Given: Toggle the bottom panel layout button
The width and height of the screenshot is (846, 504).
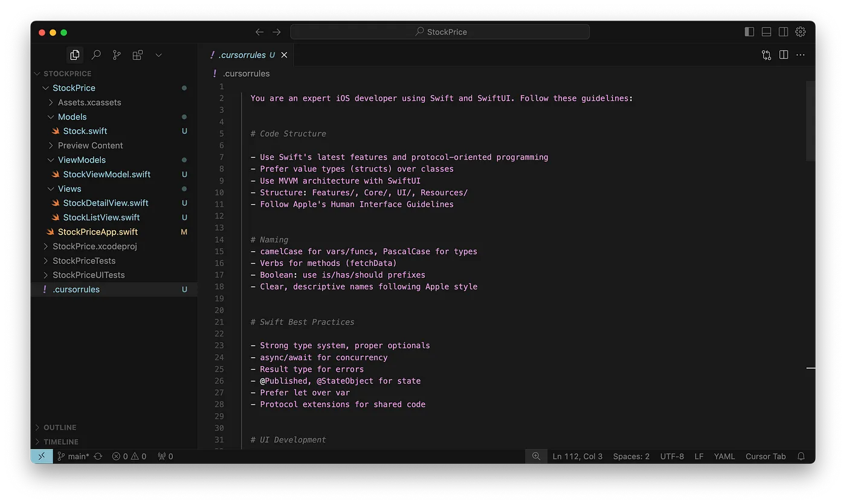Looking at the screenshot, I should 766,32.
